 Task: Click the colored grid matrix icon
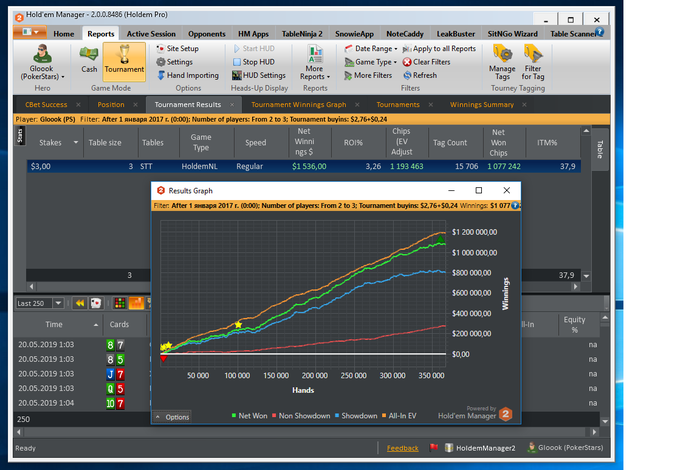tap(120, 304)
